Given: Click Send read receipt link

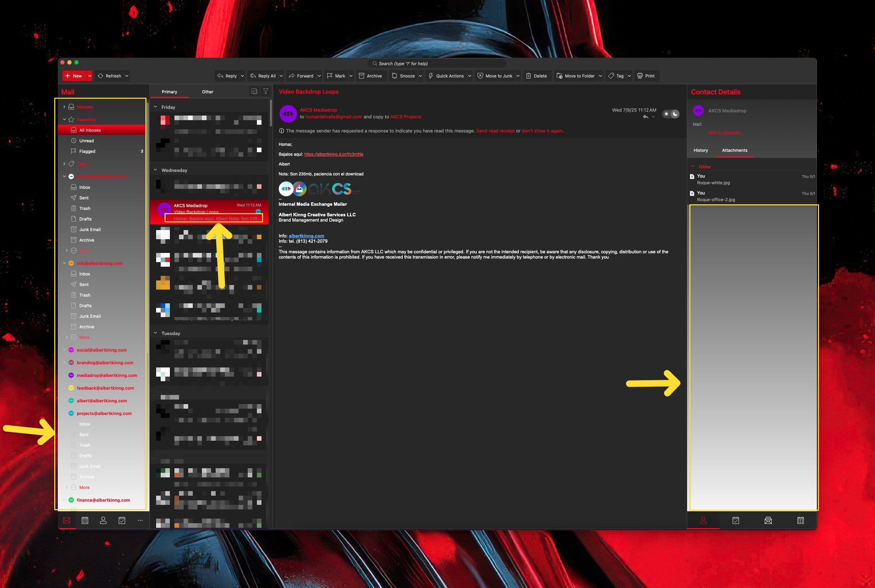Looking at the screenshot, I should click(x=495, y=131).
